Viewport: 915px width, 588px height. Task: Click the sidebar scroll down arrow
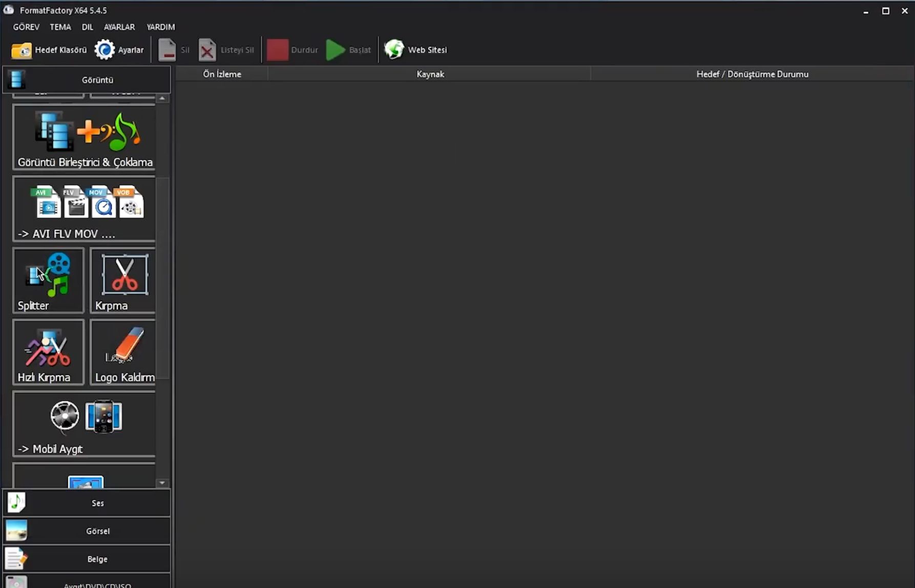tap(162, 483)
